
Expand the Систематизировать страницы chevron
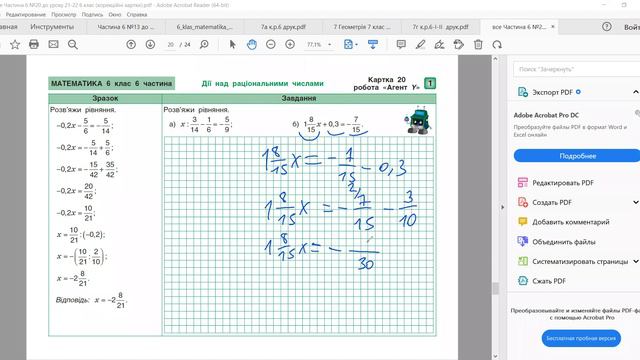point(636,262)
